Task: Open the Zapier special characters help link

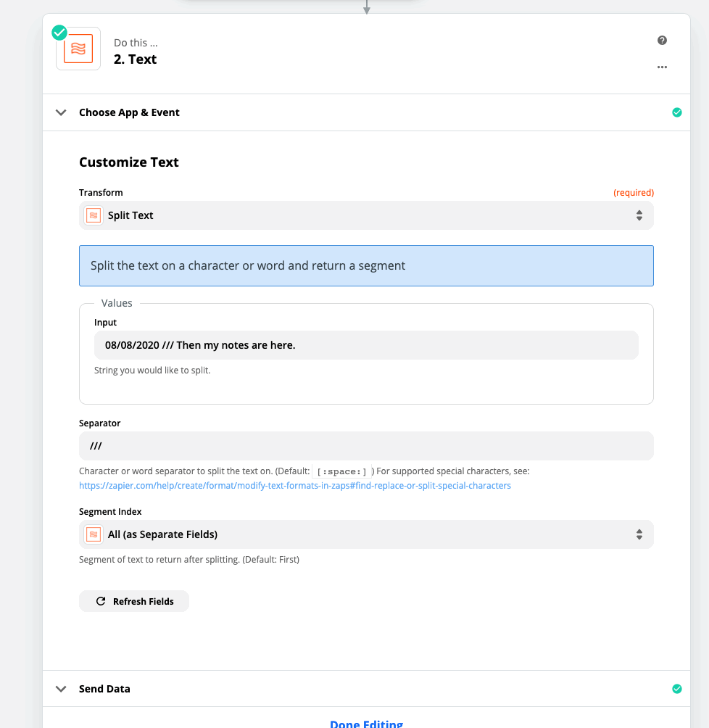Action: [295, 486]
